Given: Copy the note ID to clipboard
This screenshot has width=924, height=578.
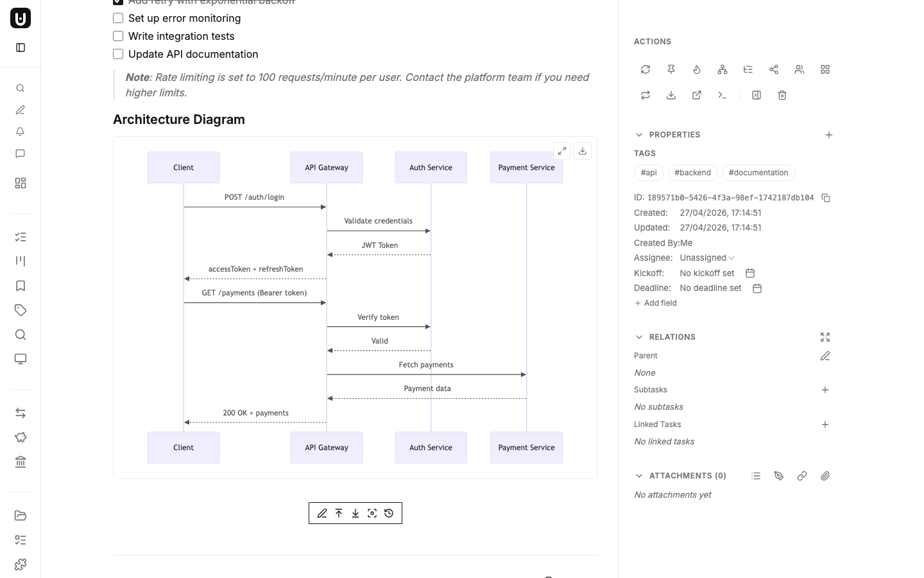Looking at the screenshot, I should [x=826, y=198].
